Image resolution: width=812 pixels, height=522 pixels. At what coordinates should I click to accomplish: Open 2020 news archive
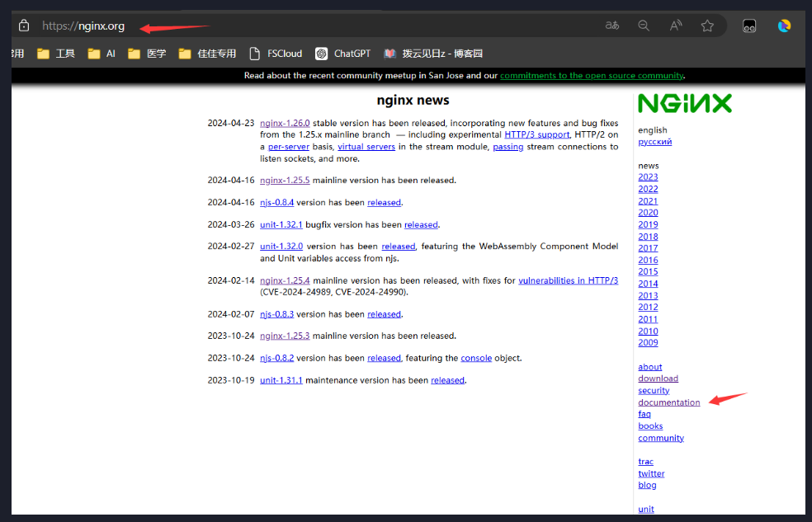coord(648,213)
